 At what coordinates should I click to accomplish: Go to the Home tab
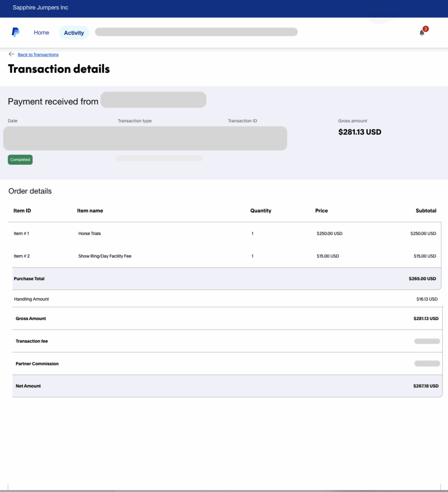tap(41, 33)
